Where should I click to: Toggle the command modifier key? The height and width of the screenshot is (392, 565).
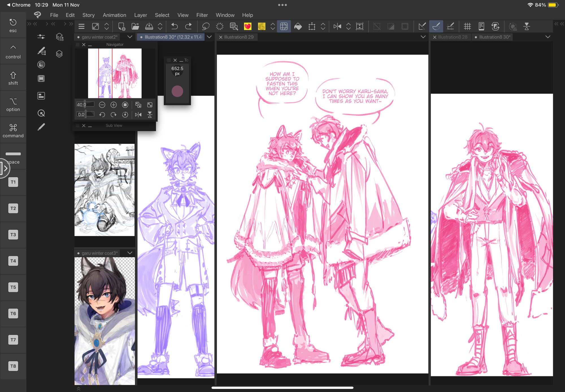click(x=13, y=131)
